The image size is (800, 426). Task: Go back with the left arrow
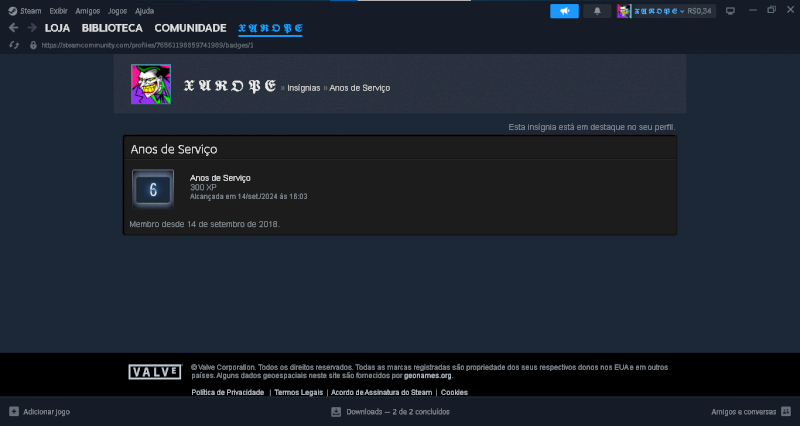(14, 28)
